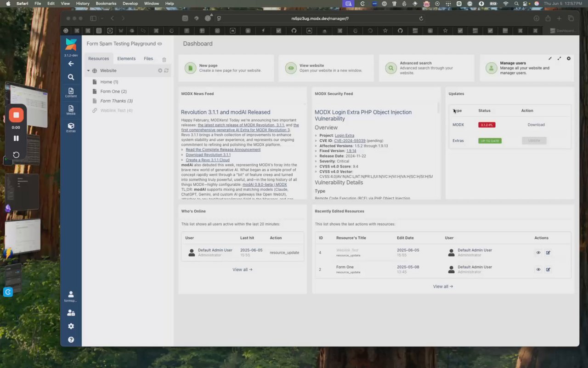
Task: Open the resource tree trash icon
Action: [x=164, y=59]
